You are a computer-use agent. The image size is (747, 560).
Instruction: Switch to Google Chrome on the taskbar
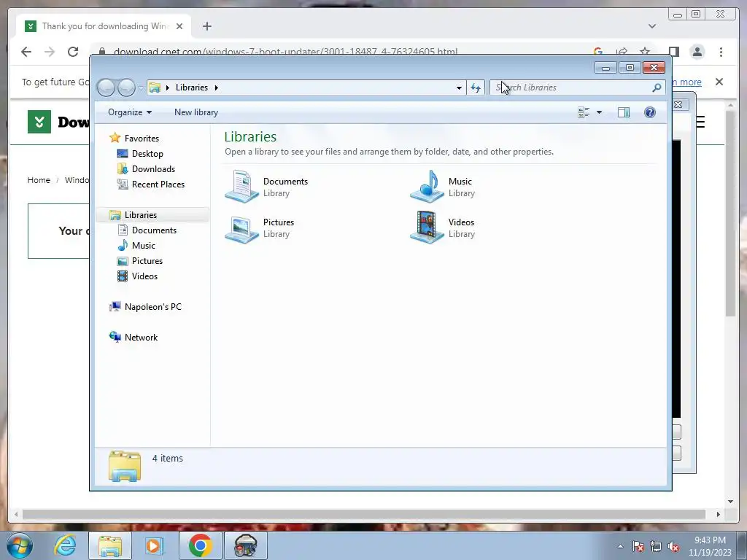pos(200,545)
